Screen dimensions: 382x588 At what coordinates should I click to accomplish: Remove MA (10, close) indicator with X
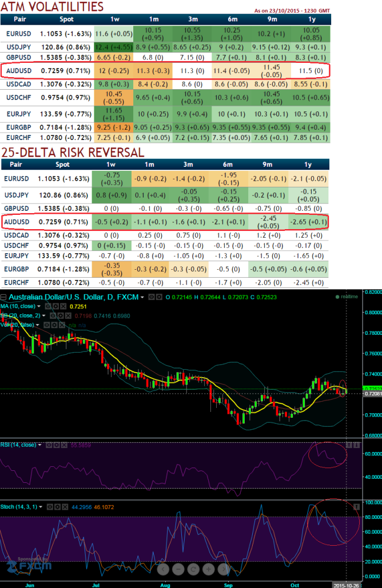tap(63, 306)
